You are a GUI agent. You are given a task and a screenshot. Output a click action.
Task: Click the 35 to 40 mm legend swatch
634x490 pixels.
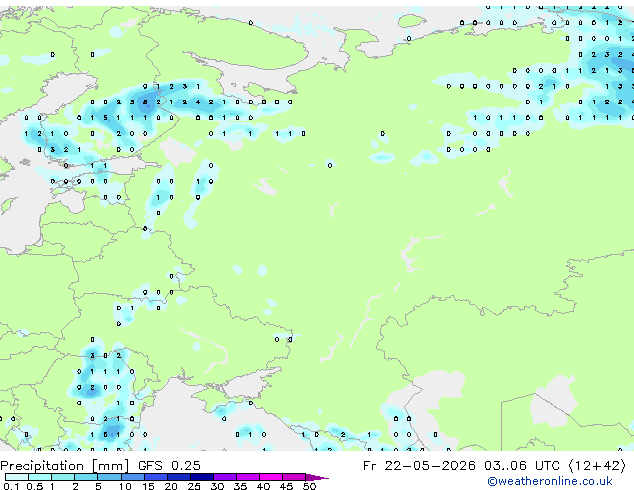tap(248, 477)
